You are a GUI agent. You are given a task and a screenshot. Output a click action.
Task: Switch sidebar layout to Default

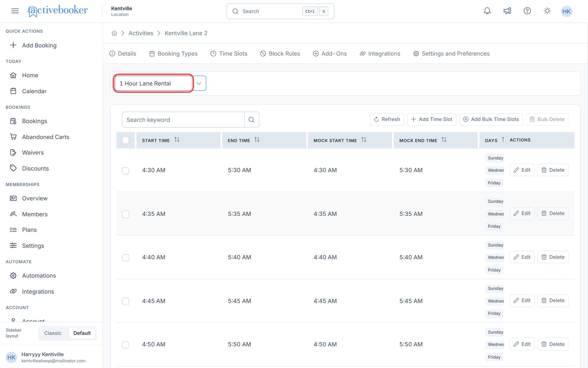82,333
